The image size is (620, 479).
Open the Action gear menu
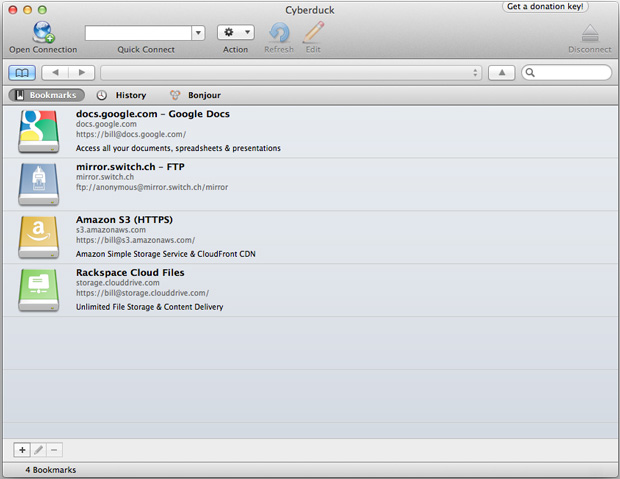[x=236, y=32]
